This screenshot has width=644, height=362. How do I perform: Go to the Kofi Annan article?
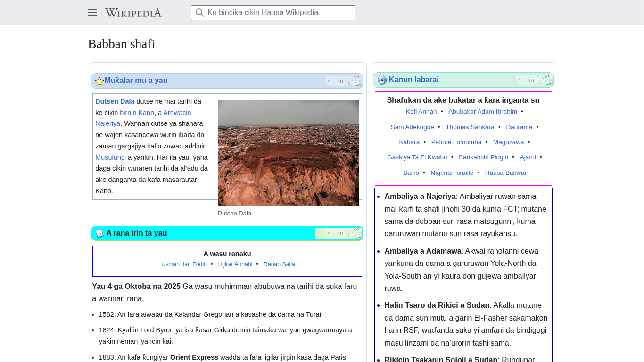[x=421, y=112]
